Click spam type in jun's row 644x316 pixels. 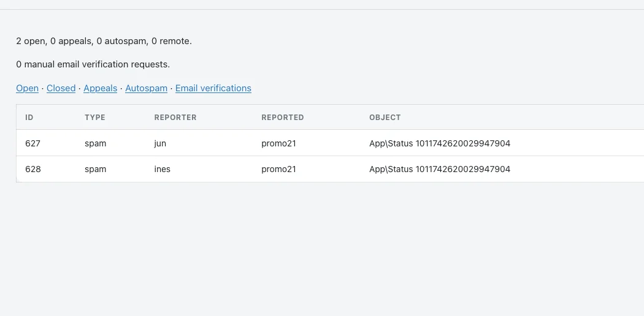pos(95,143)
